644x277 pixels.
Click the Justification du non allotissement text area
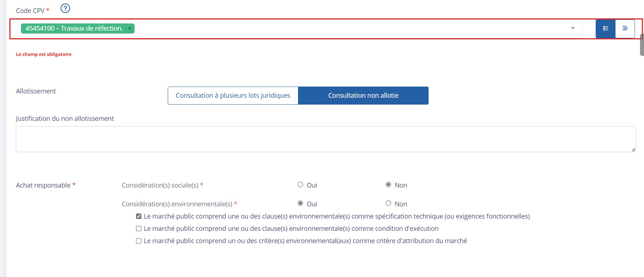pos(325,139)
